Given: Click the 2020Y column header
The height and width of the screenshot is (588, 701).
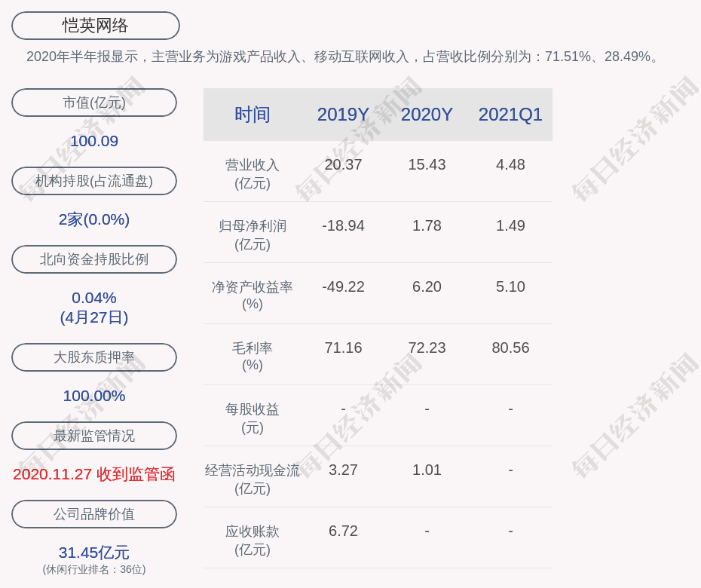Looking at the screenshot, I should click(427, 115).
